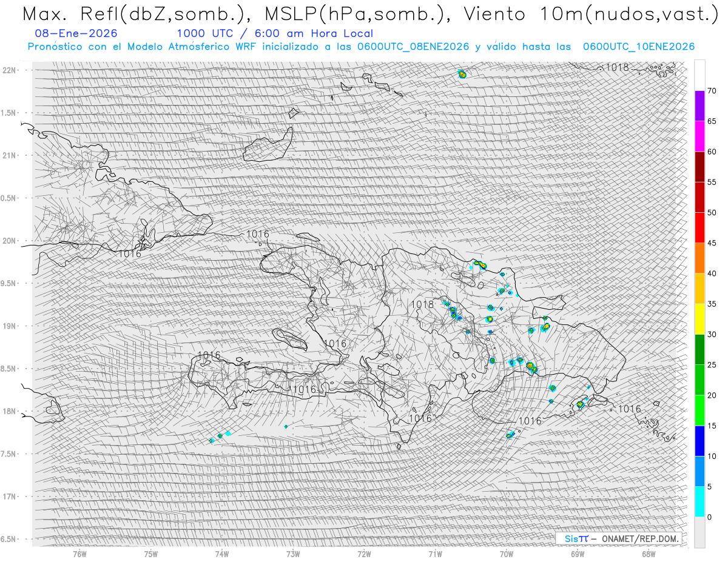Click the colorbar value '70'
The image size is (728, 562).
point(712,91)
